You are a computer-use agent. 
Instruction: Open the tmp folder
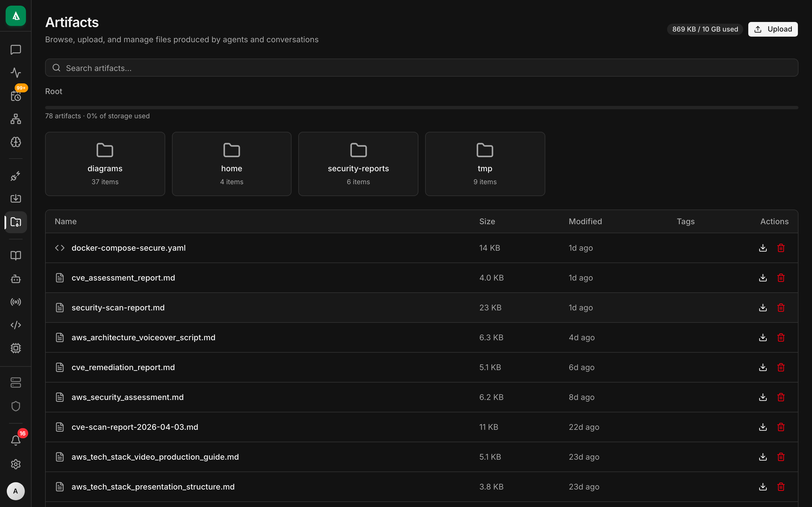click(484, 164)
